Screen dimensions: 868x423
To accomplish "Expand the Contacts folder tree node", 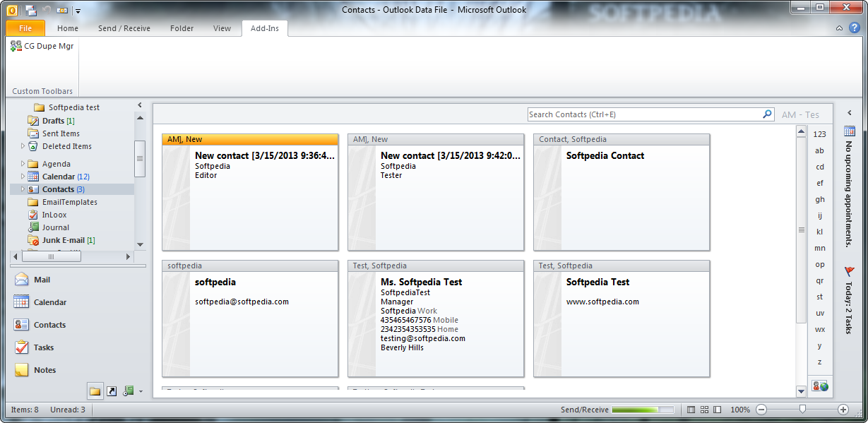I will click(23, 189).
